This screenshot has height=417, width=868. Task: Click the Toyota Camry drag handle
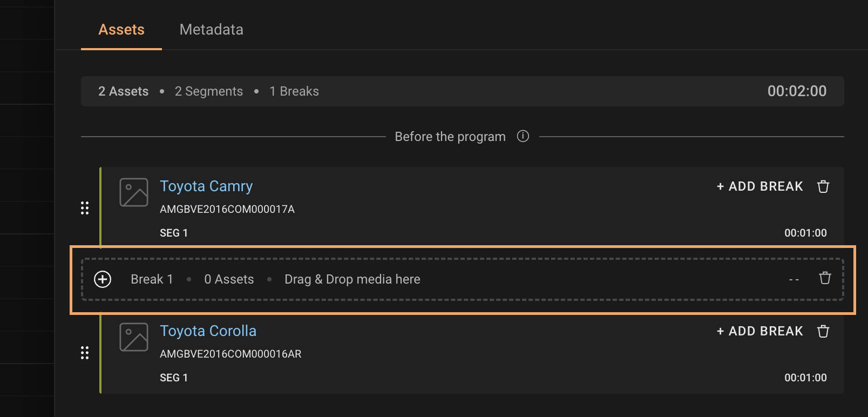tap(85, 208)
